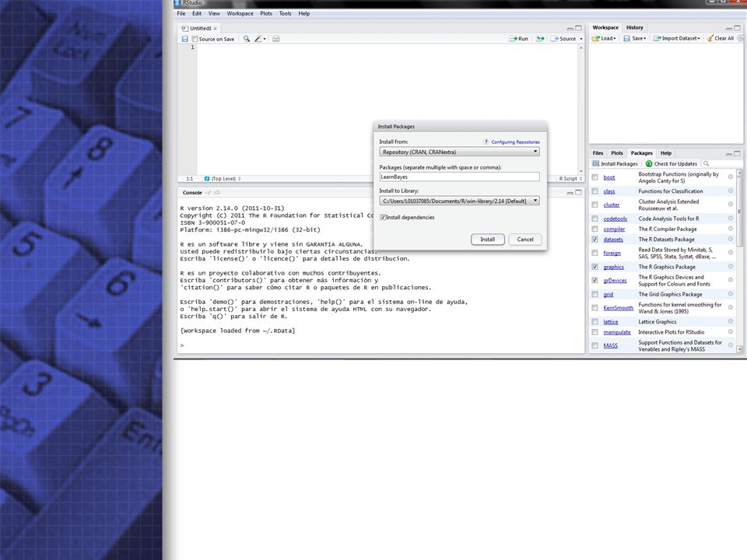Check the class package checkbox
The width and height of the screenshot is (747, 560).
[x=594, y=191]
